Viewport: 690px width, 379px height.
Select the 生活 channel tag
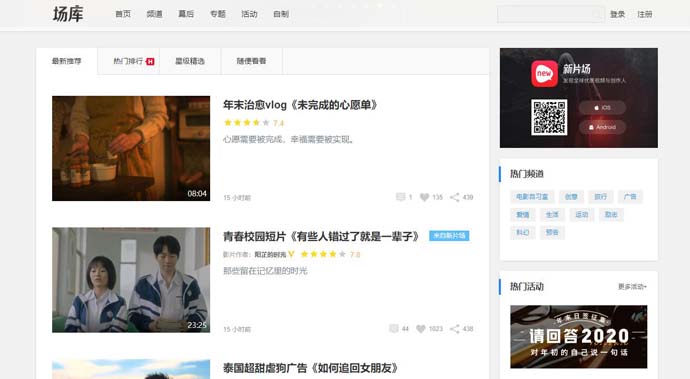pyautogui.click(x=552, y=215)
